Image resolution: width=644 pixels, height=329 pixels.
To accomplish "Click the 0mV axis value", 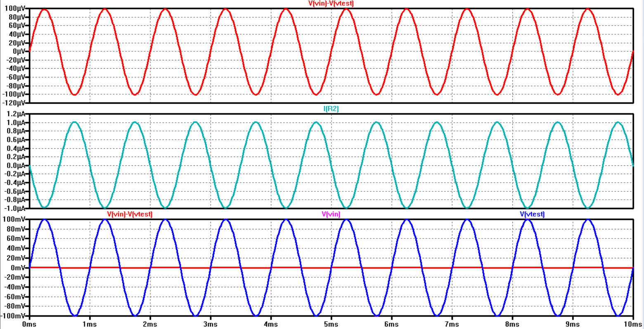I will (18, 268).
